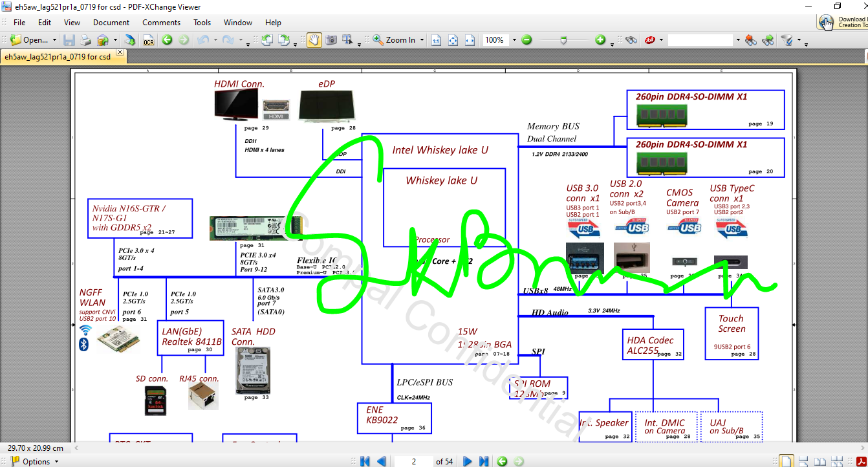Image resolution: width=868 pixels, height=467 pixels.
Task: Rotate the page counterclockwise
Action: pos(266,40)
